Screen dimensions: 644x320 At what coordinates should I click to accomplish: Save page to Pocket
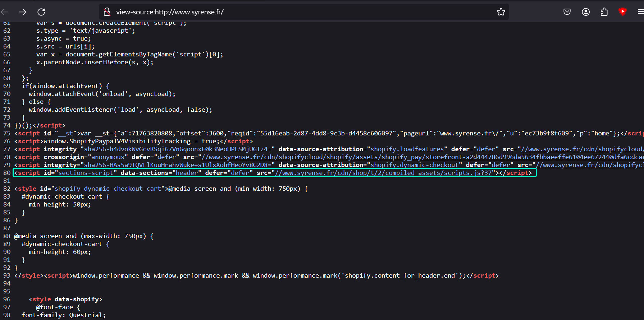567,12
